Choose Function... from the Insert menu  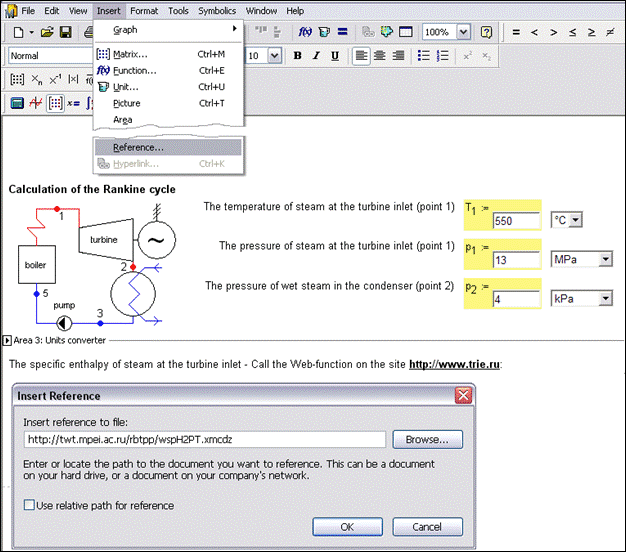pyautogui.click(x=168, y=71)
